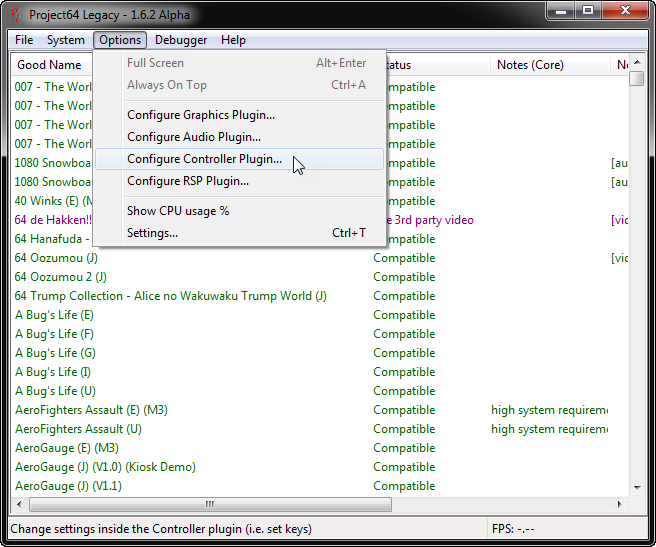Select A Bug's Life (G) row
Image resolution: width=656 pixels, height=547 pixels.
point(320,353)
